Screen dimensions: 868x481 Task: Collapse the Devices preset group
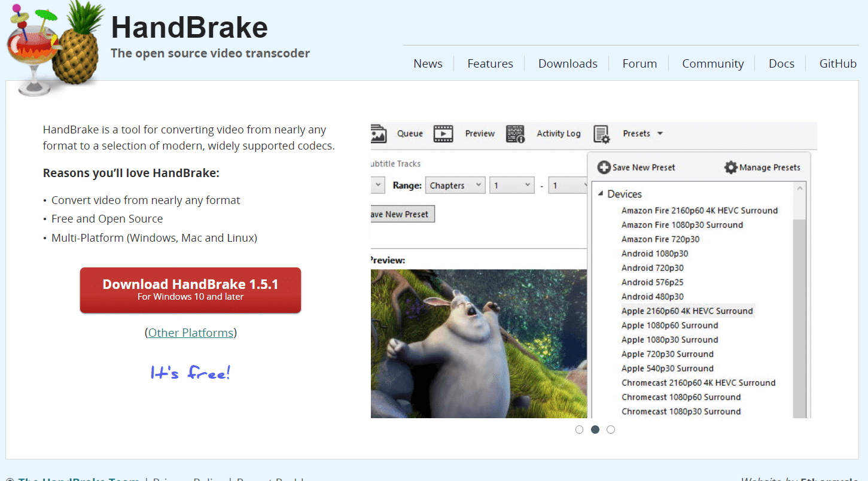(601, 194)
